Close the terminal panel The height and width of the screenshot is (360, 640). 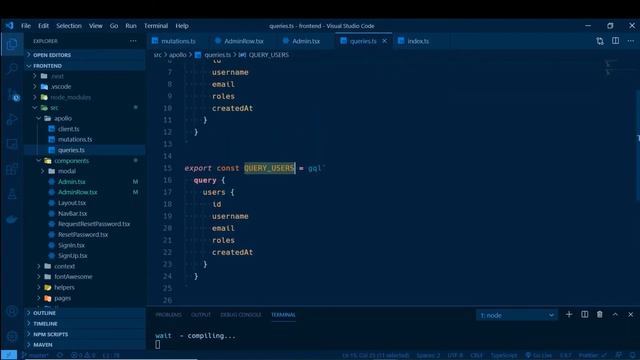(631, 314)
